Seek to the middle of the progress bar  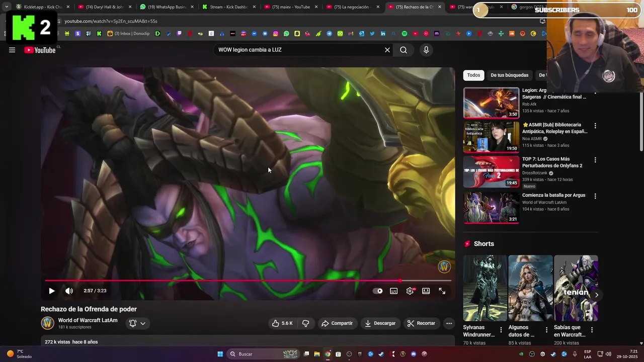point(248,281)
